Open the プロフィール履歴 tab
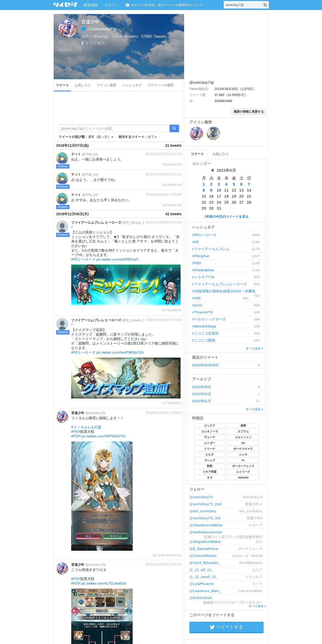 pyautogui.click(x=160, y=85)
